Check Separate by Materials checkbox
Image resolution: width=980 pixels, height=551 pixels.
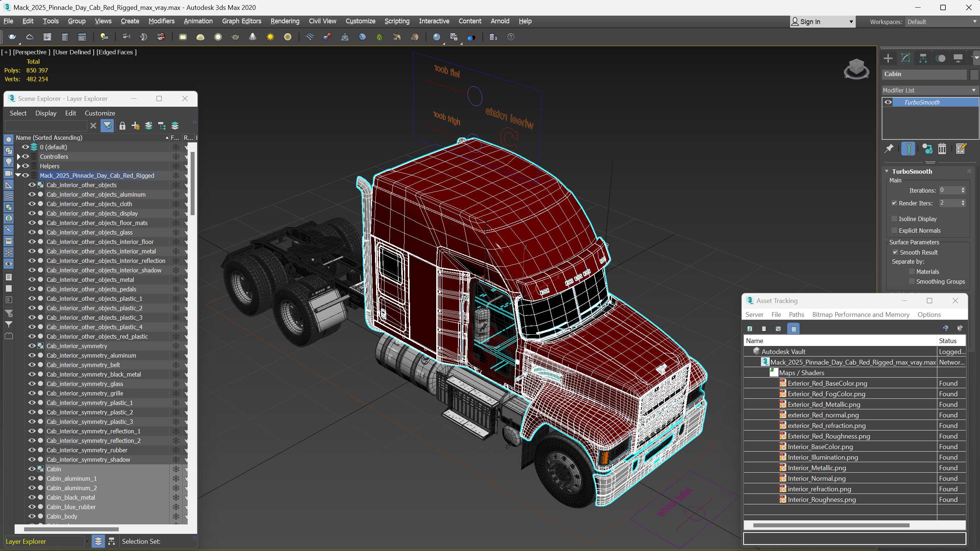click(911, 272)
